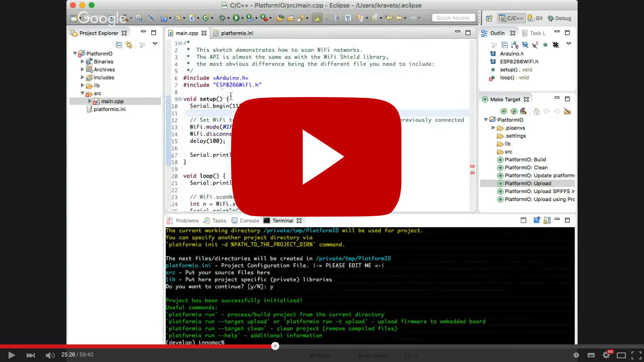
Task: Switch to the Terminal tab
Action: point(282,221)
